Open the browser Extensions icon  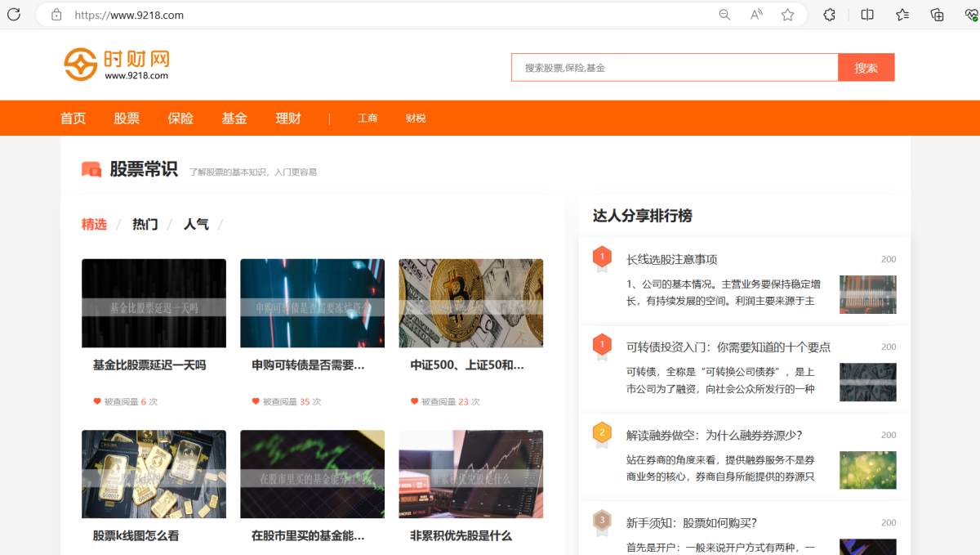pos(828,14)
